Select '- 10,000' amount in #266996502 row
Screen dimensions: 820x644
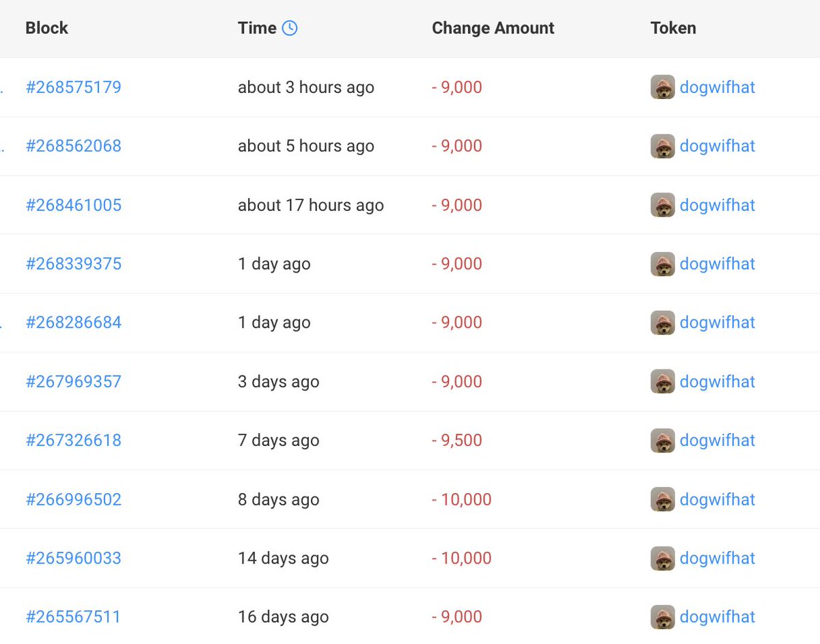click(x=462, y=499)
